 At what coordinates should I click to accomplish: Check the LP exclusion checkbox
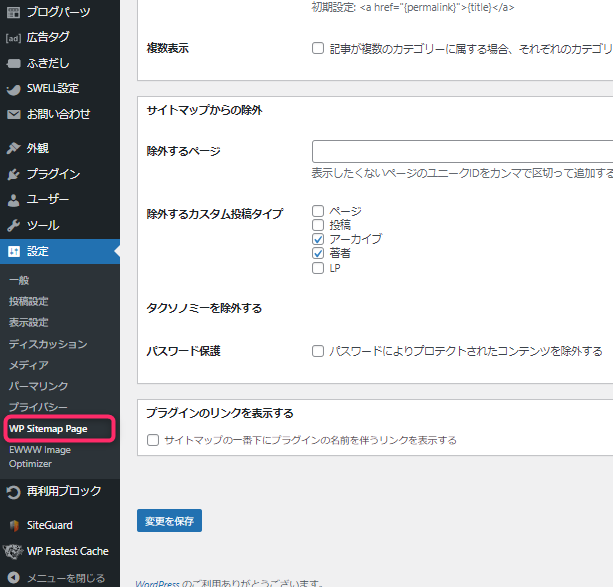(318, 268)
